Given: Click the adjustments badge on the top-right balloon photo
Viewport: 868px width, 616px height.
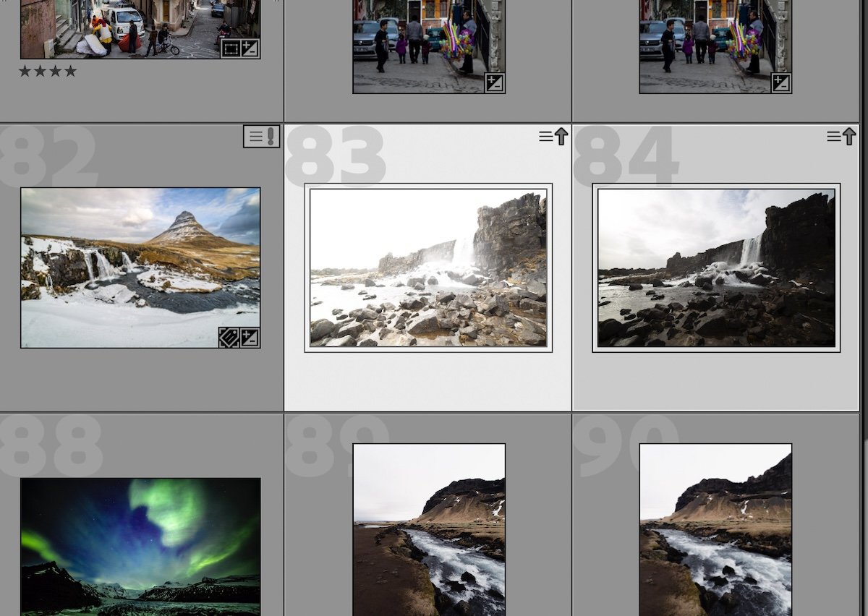Looking at the screenshot, I should [x=781, y=83].
